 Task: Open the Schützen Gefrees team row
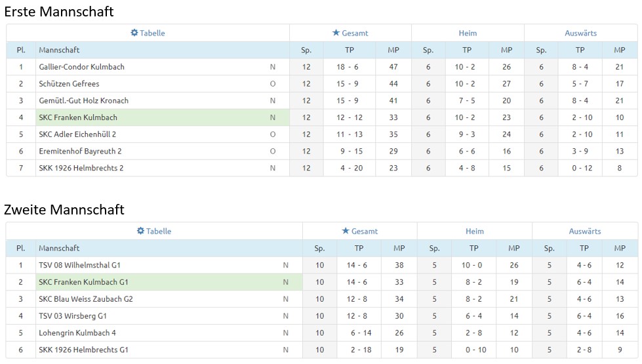(69, 84)
